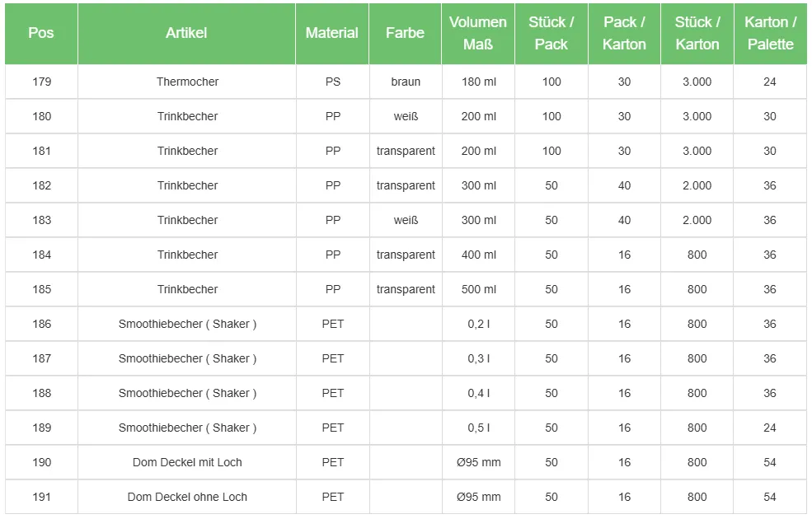Select the Thermocher article cell

[187, 82]
